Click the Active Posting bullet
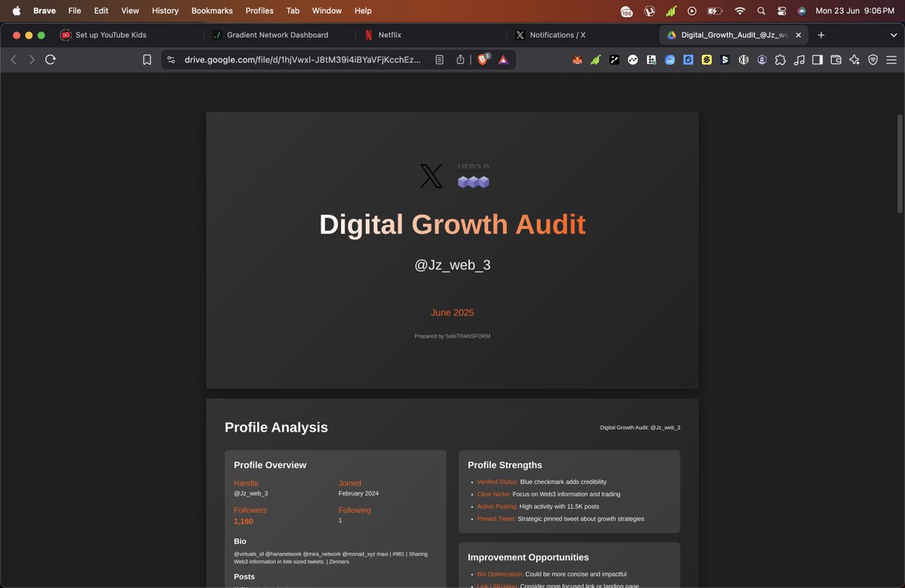The image size is (905, 588). coord(538,507)
